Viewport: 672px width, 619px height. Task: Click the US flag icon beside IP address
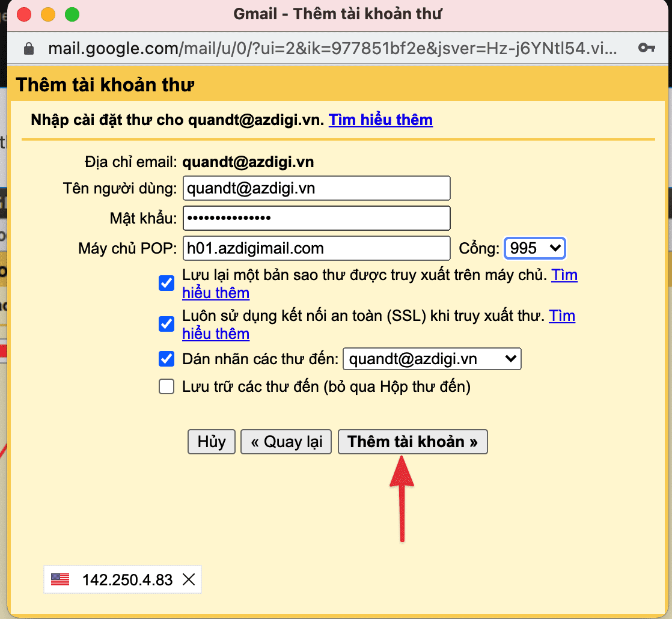[60, 580]
